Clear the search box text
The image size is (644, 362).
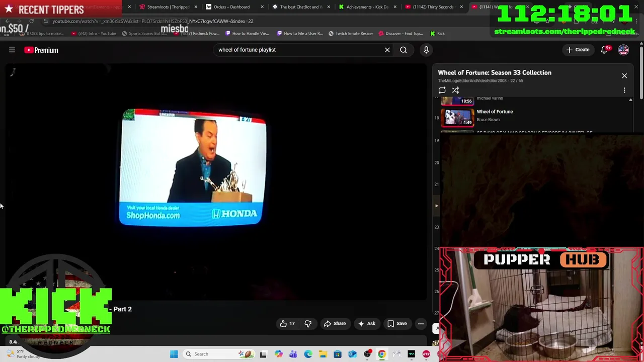click(387, 50)
